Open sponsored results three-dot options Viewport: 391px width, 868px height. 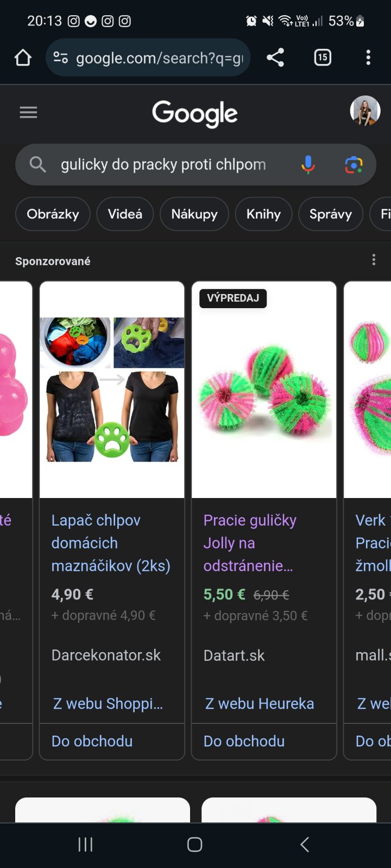374,260
